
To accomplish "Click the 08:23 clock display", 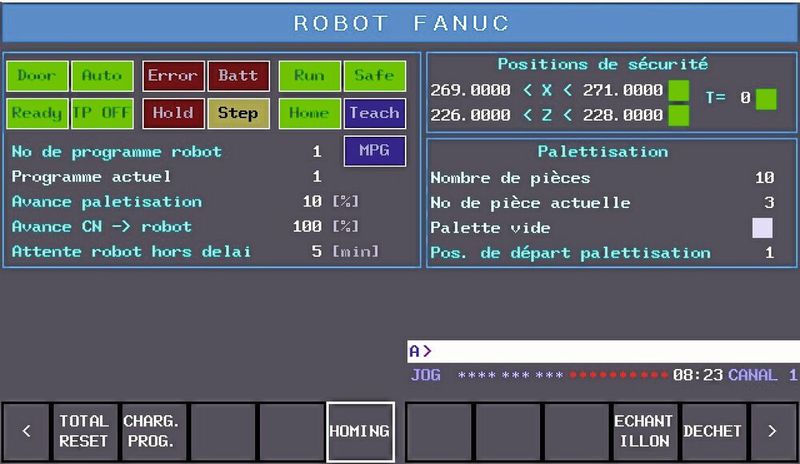I will coord(698,375).
